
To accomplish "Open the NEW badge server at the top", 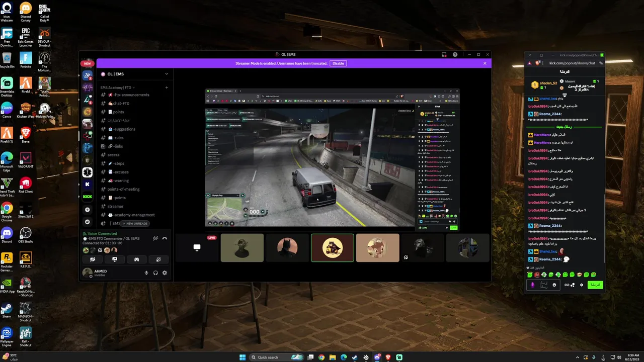I will [88, 63].
